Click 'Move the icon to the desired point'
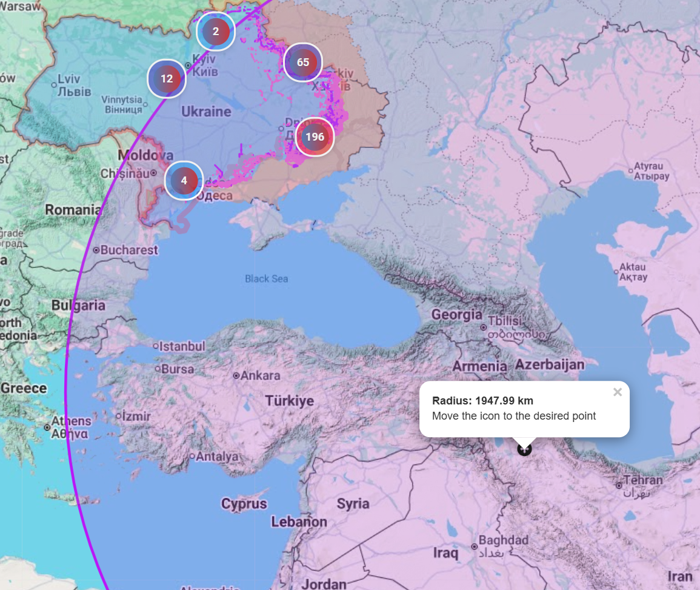The width and height of the screenshot is (700, 590). [x=514, y=416]
